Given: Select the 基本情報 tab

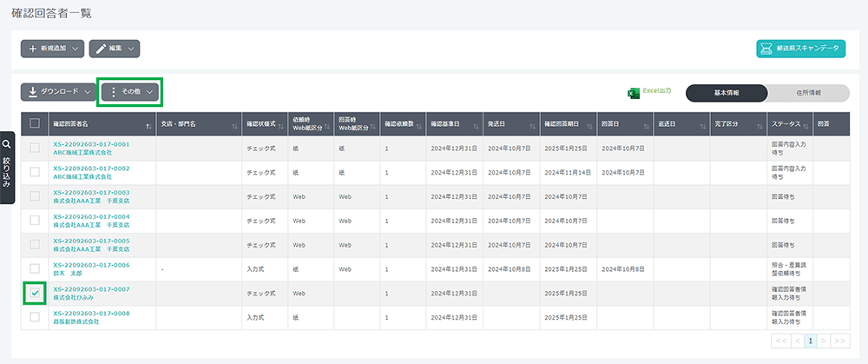Looking at the screenshot, I should 727,92.
